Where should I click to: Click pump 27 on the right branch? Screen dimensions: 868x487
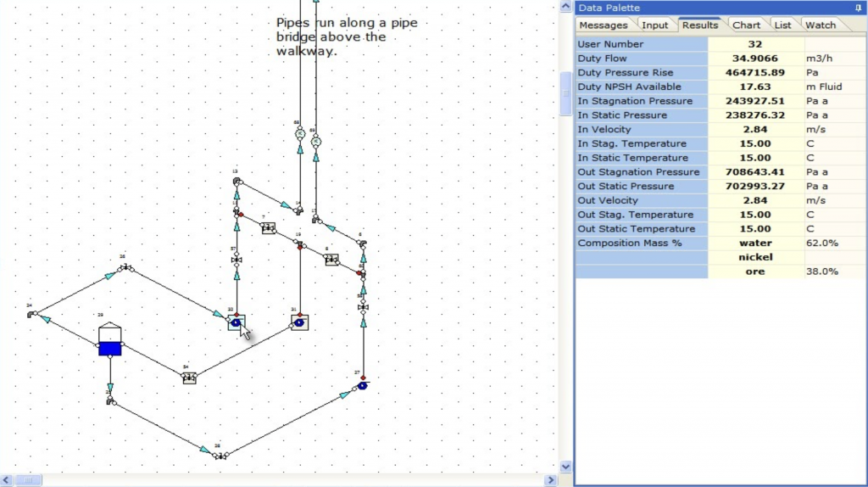pyautogui.click(x=362, y=385)
